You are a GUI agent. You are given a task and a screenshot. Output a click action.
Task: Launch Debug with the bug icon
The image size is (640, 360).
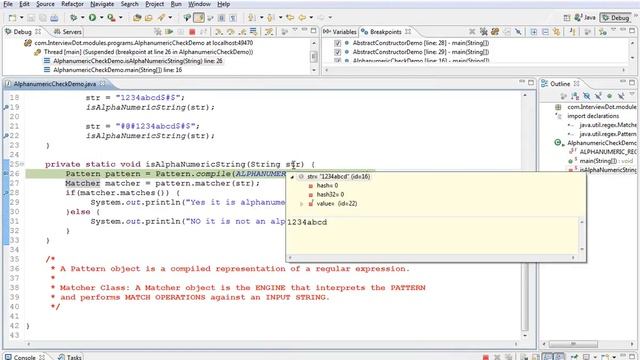click(74, 18)
